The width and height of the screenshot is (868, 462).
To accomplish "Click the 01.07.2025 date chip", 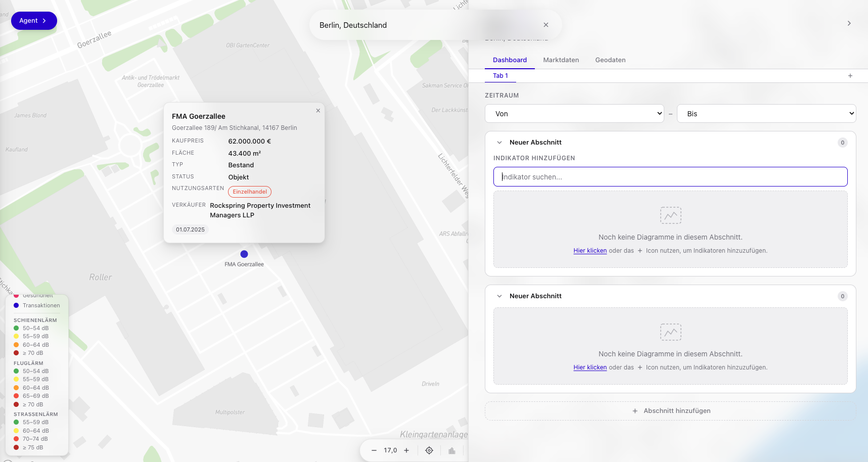I will 190,229.
